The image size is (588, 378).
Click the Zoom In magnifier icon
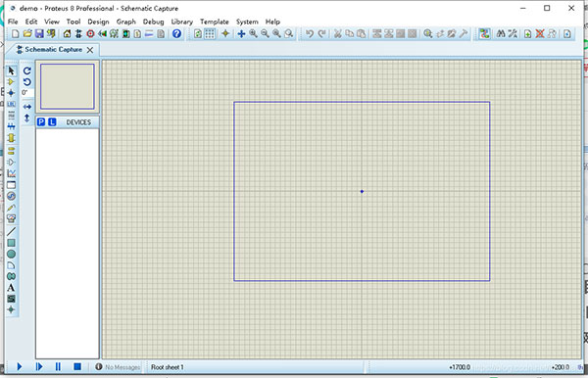[x=254, y=33]
